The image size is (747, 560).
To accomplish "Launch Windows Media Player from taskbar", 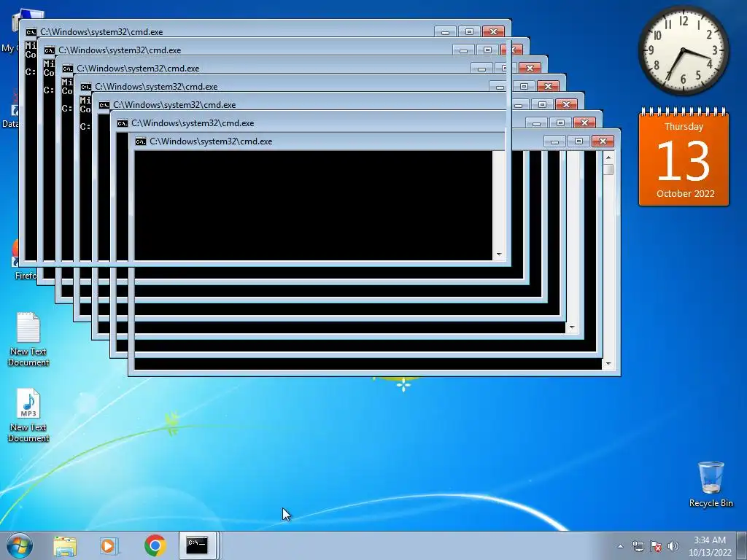I will [x=109, y=546].
